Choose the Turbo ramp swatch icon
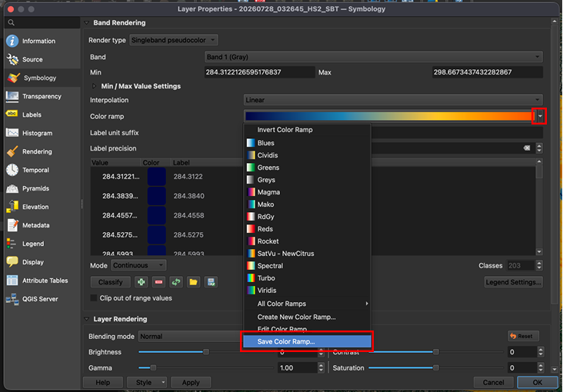Screen dimensions: 563x392 coord(251,277)
